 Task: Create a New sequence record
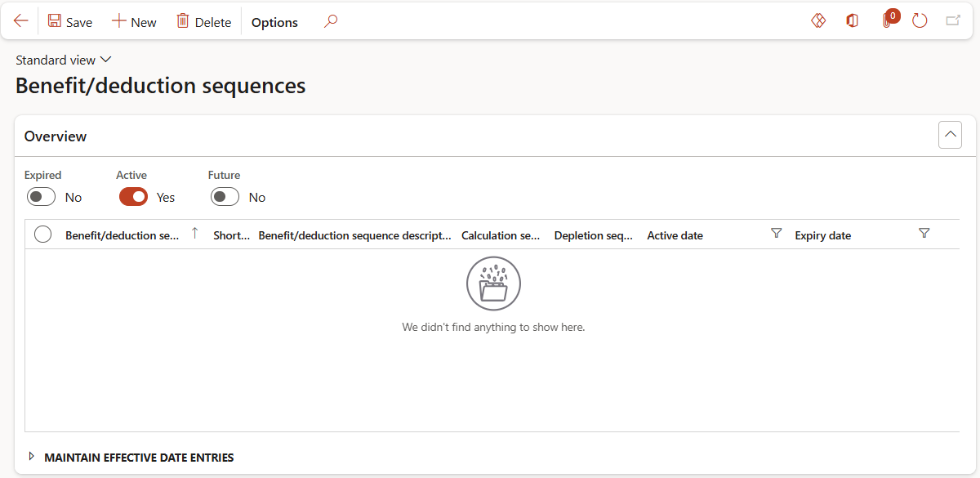tap(134, 22)
